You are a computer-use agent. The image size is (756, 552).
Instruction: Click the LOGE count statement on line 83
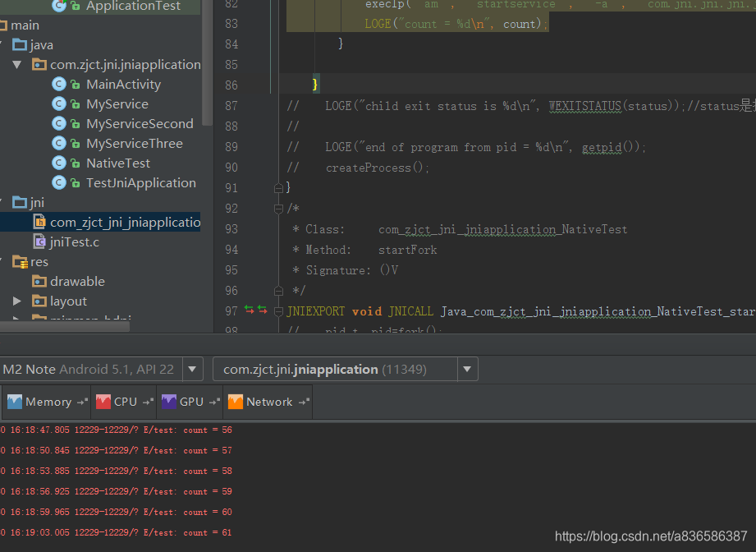point(456,24)
